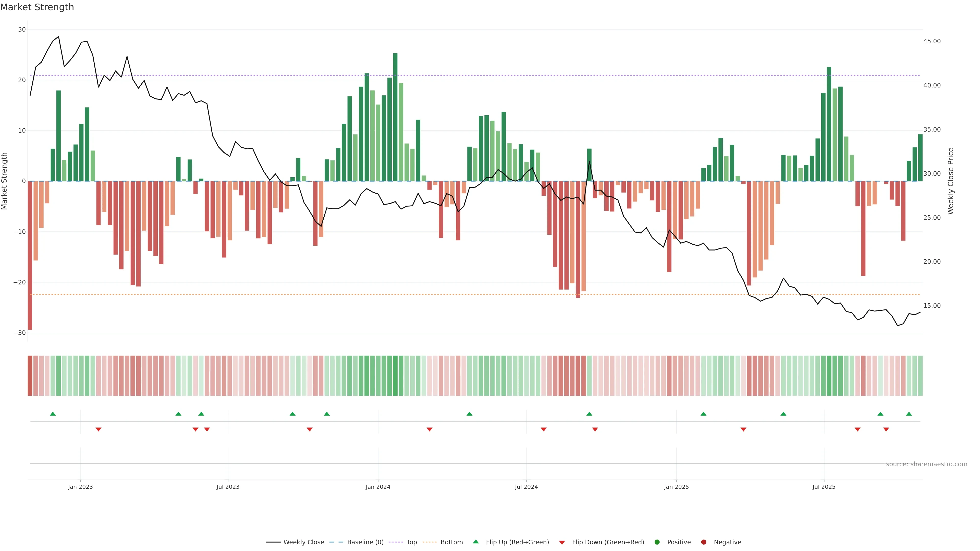980x551 pixels.
Task: Click the last green flip-up triangle marker
Action: pyautogui.click(x=909, y=414)
